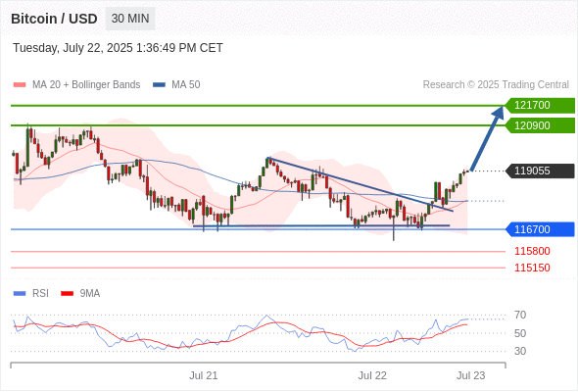Click the RSI 70 level label
This screenshot has width=578, height=392.
point(520,315)
